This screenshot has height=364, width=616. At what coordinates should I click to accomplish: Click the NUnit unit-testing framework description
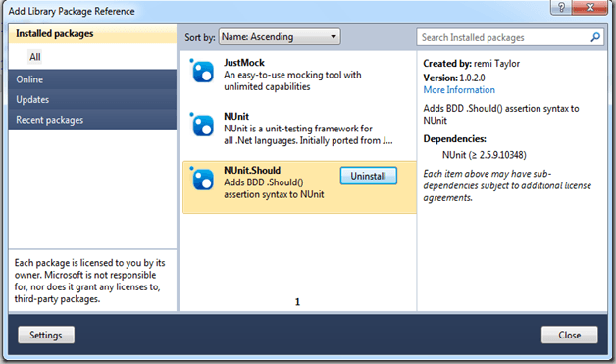308,134
